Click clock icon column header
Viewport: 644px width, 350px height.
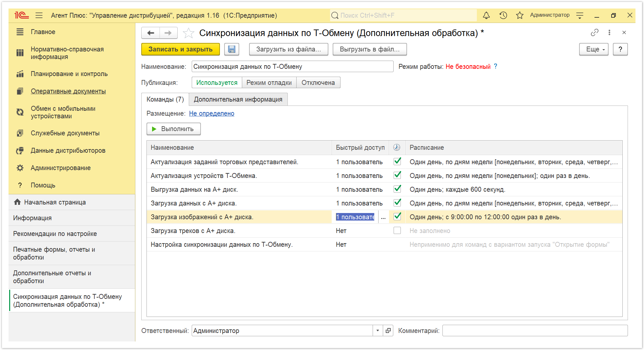[397, 147]
